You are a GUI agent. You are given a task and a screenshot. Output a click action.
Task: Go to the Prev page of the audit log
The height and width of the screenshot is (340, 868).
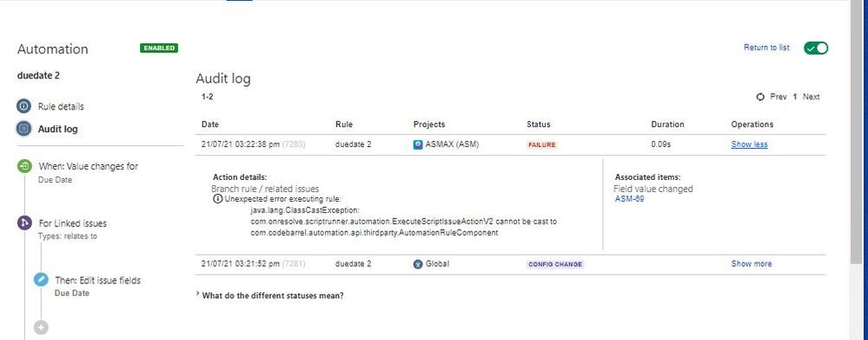click(x=779, y=97)
